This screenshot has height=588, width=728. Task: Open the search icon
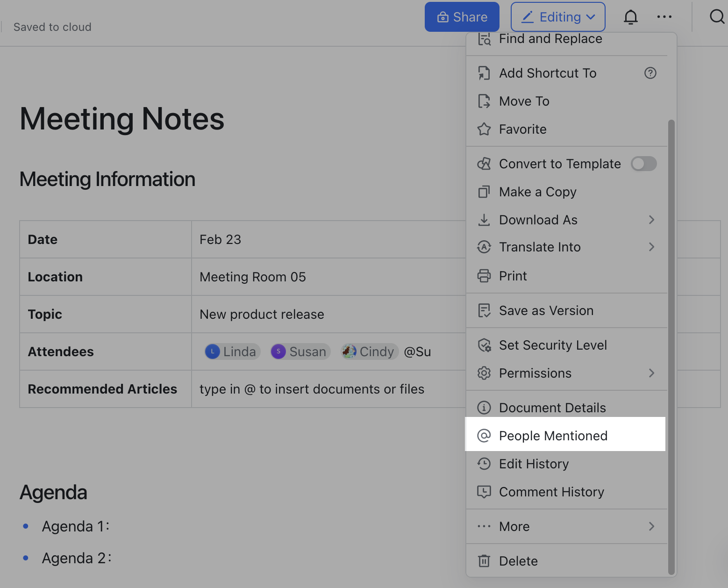tap(717, 17)
